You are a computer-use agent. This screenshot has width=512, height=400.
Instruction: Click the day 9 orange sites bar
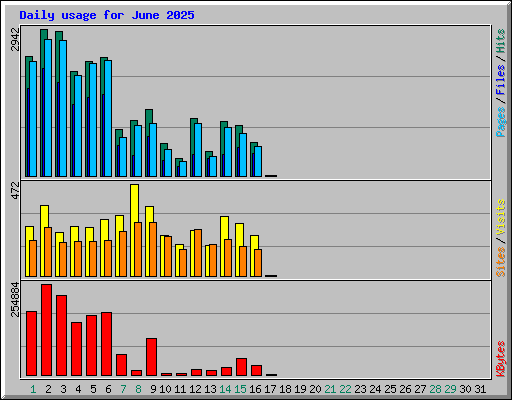click(153, 249)
